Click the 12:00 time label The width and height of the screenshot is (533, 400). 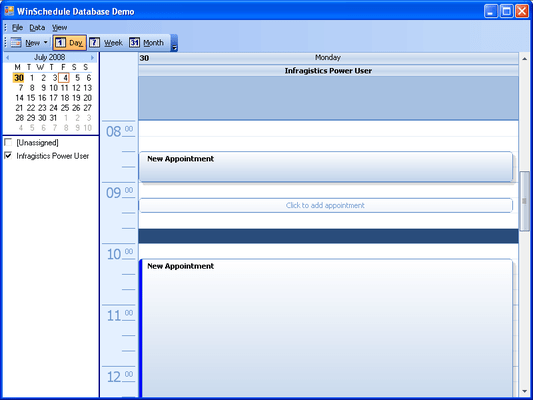click(119, 377)
